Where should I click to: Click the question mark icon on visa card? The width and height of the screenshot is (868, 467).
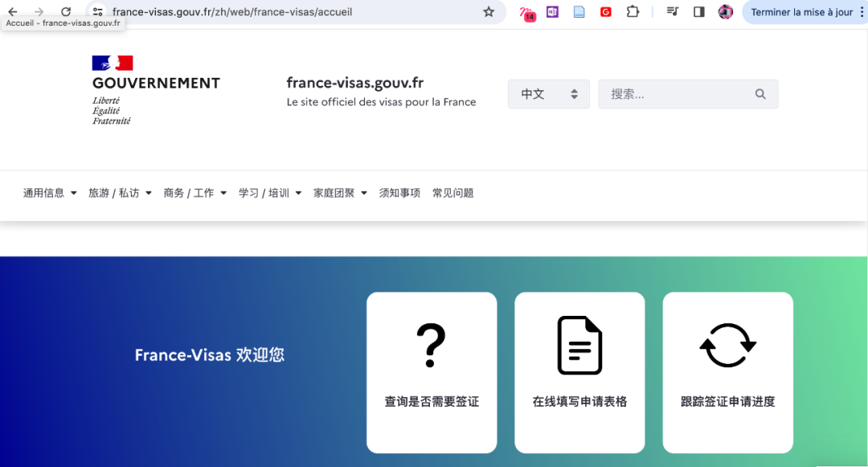[x=432, y=345]
